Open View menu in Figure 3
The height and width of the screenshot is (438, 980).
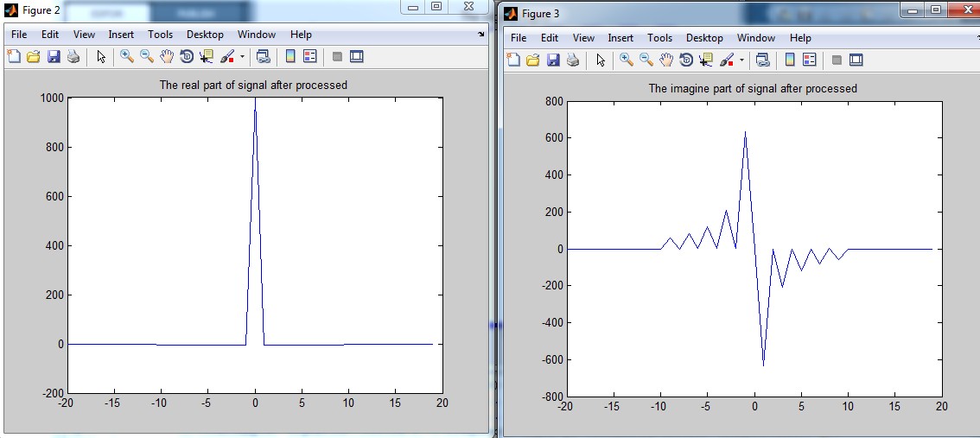tap(583, 37)
